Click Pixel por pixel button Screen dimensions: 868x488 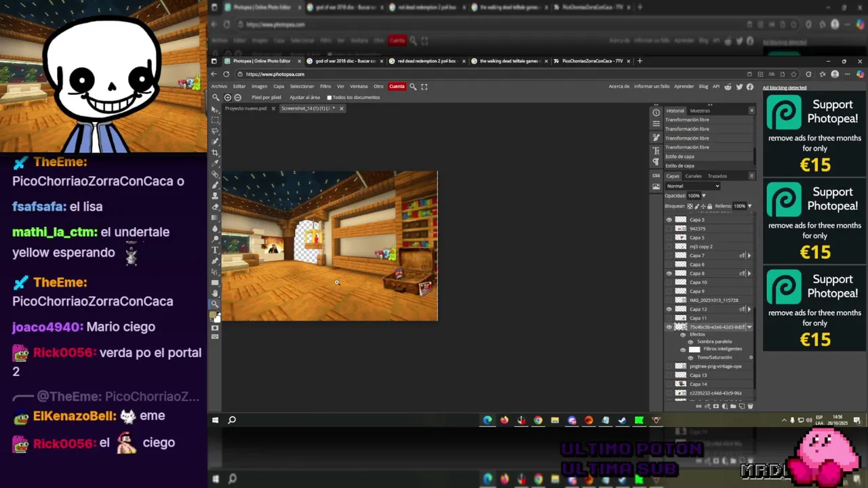pyautogui.click(x=267, y=98)
